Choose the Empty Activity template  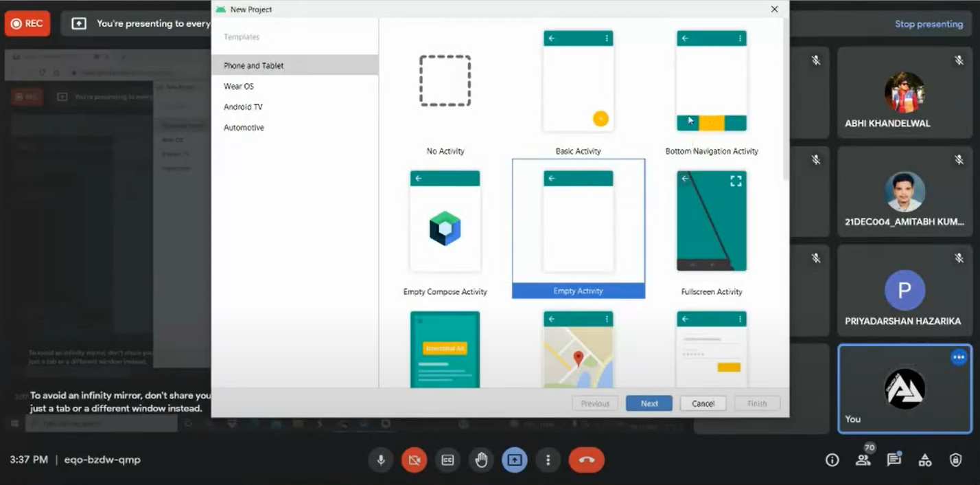pos(579,229)
